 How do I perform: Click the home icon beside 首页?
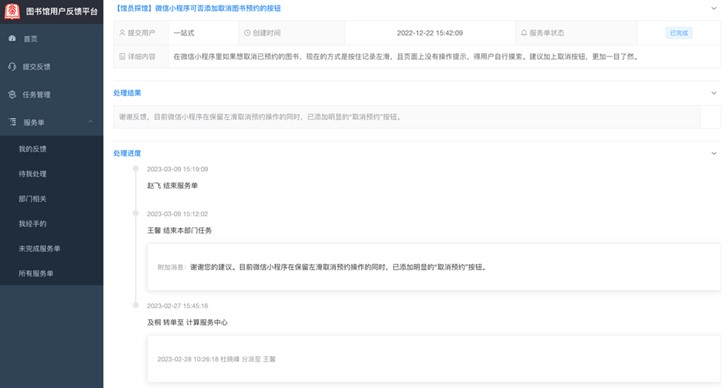(13, 39)
